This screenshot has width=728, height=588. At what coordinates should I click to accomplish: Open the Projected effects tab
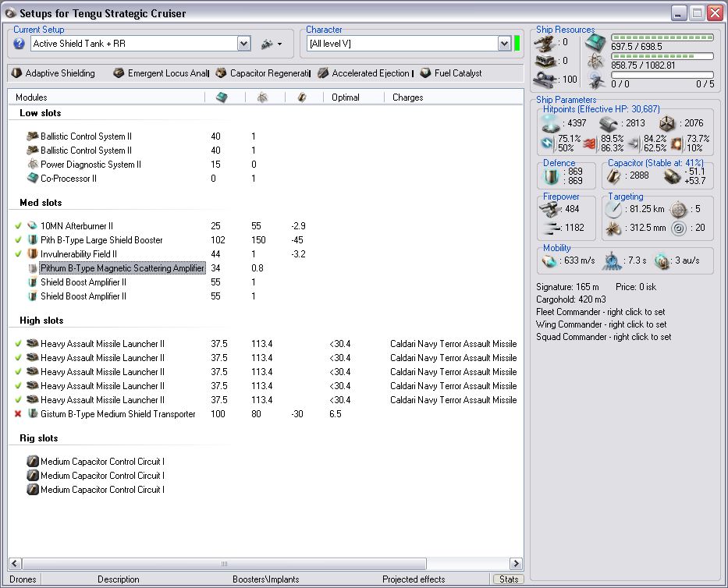click(414, 579)
